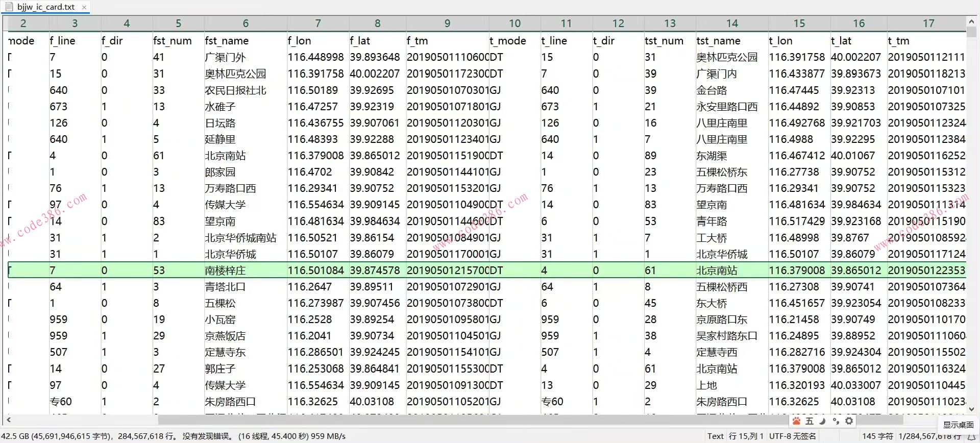This screenshot has height=443, width=980.
Task: Click the line and column position indicator
Action: (746, 436)
